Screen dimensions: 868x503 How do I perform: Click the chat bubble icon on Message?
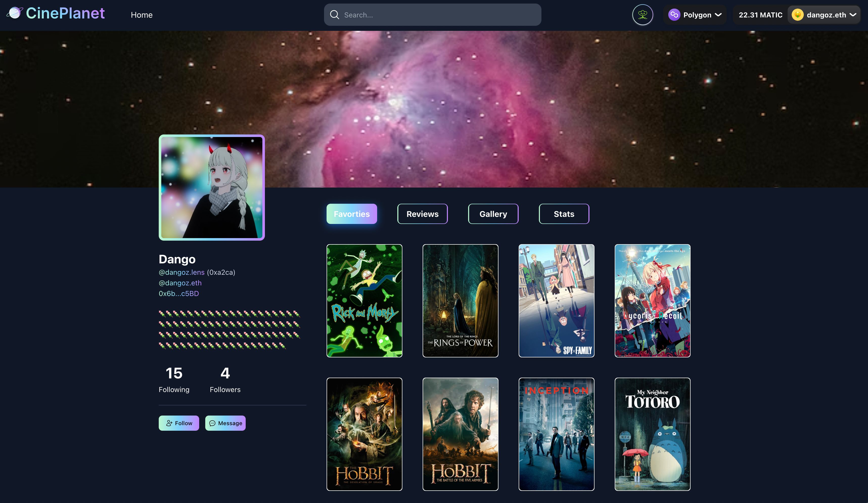pos(212,423)
